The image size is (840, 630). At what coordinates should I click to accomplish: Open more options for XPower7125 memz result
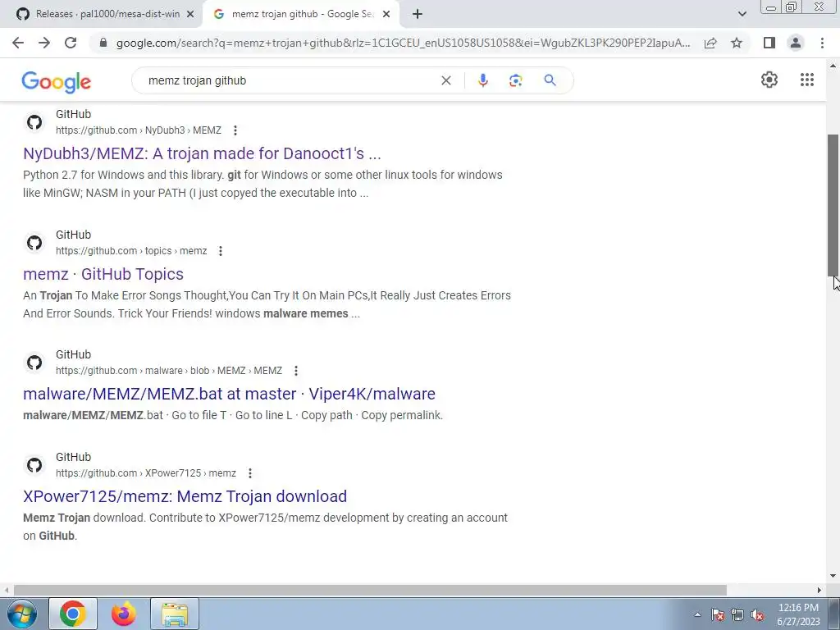tap(249, 473)
